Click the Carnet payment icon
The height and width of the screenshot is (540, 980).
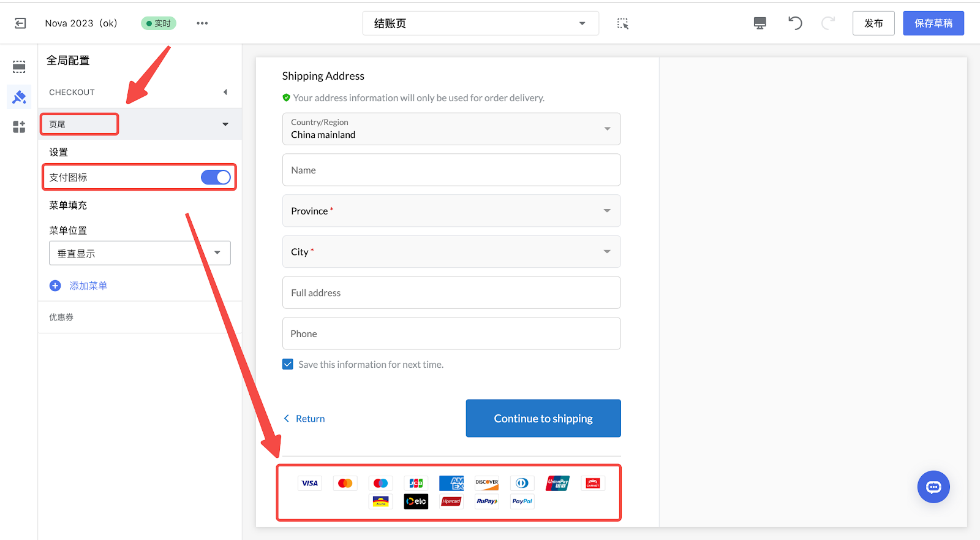593,483
